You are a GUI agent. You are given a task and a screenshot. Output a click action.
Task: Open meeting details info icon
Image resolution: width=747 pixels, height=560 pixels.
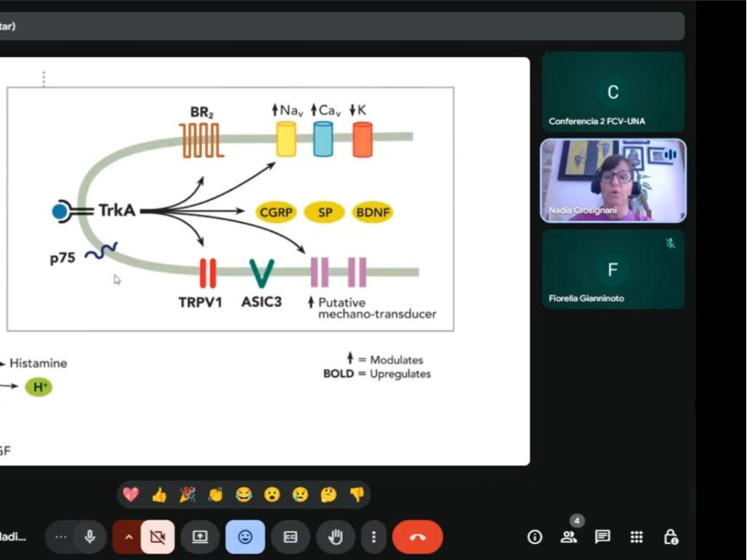point(535,537)
